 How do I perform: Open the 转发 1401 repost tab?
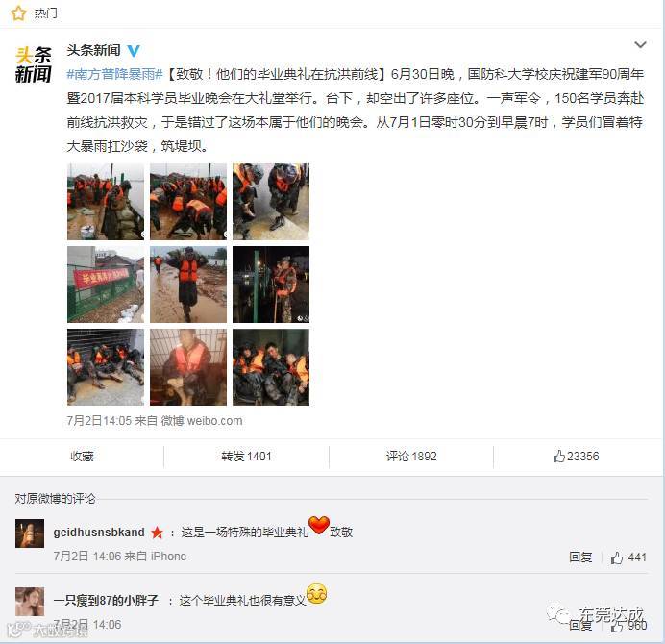[x=246, y=456]
